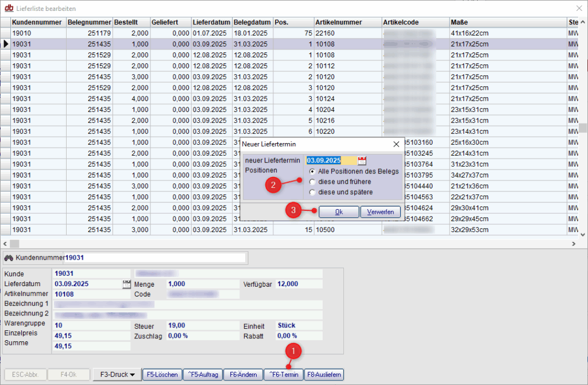Click the Geliefert column header
588x385 pixels.
click(x=171, y=22)
